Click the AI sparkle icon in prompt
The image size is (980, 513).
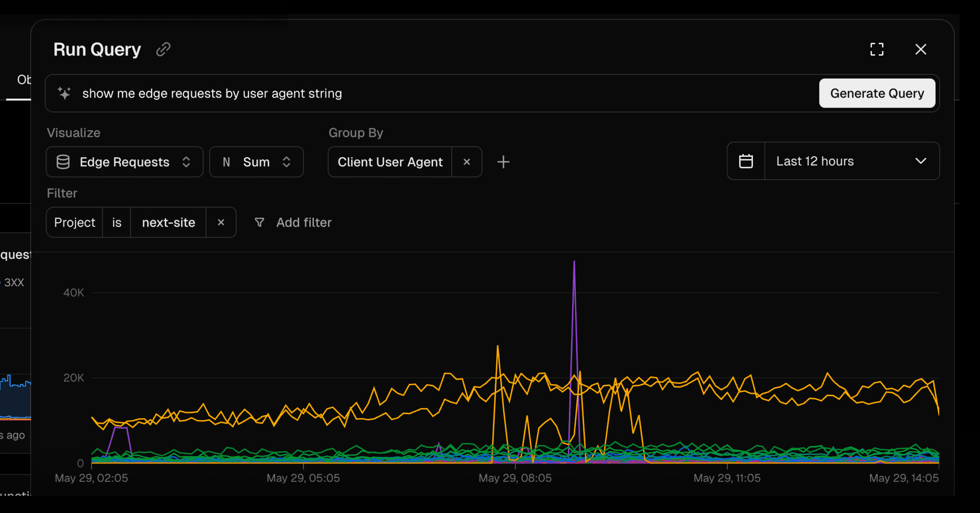coord(64,93)
